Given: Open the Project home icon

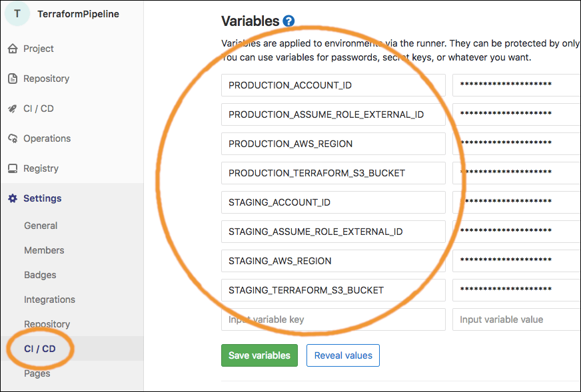Looking at the screenshot, I should (x=11, y=48).
